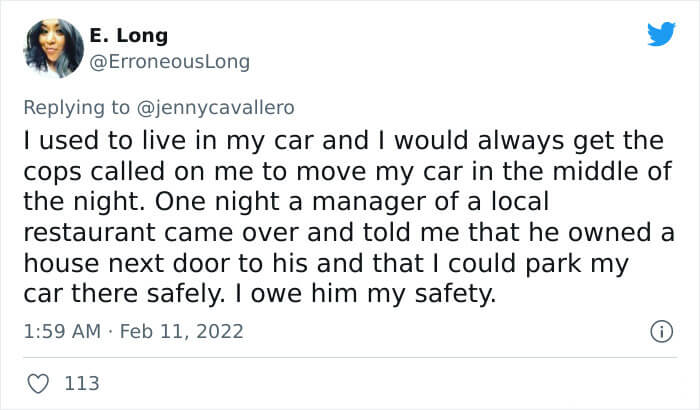Viewport: 700px width, 410px height.
Task: Click the tweet's first line "I used to live"
Action: pyautogui.click(x=104, y=141)
